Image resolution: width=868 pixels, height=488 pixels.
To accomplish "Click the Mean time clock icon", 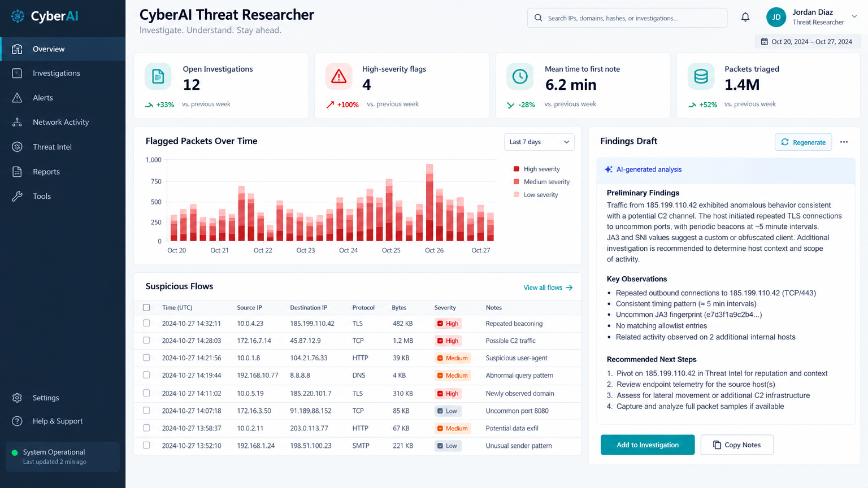I will click(x=520, y=76).
